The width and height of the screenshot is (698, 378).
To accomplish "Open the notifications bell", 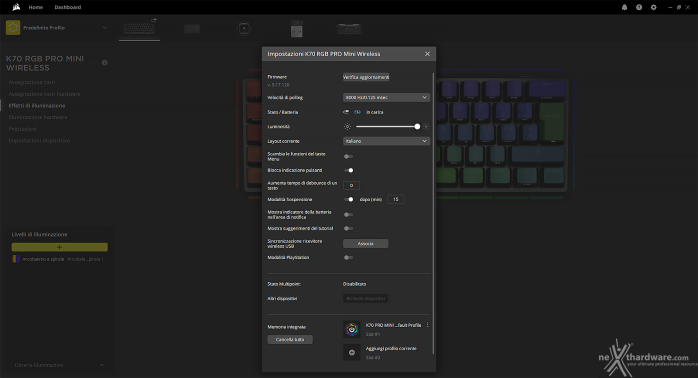I will [x=625, y=7].
